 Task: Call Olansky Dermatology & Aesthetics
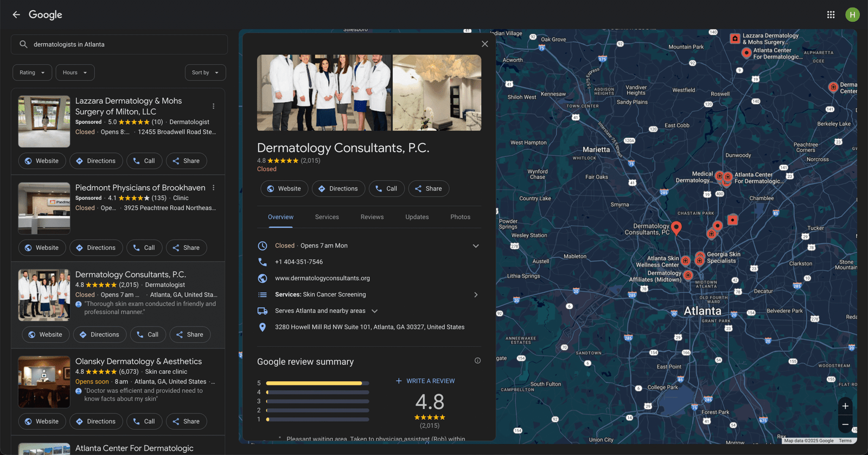click(145, 421)
